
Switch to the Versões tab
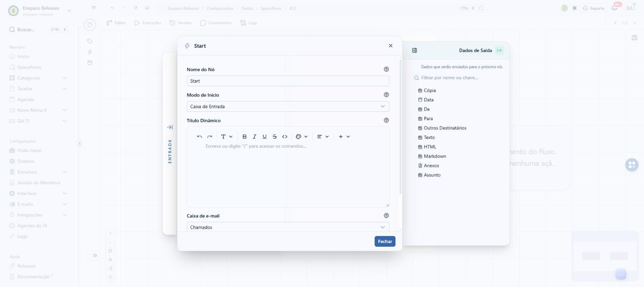(x=181, y=23)
